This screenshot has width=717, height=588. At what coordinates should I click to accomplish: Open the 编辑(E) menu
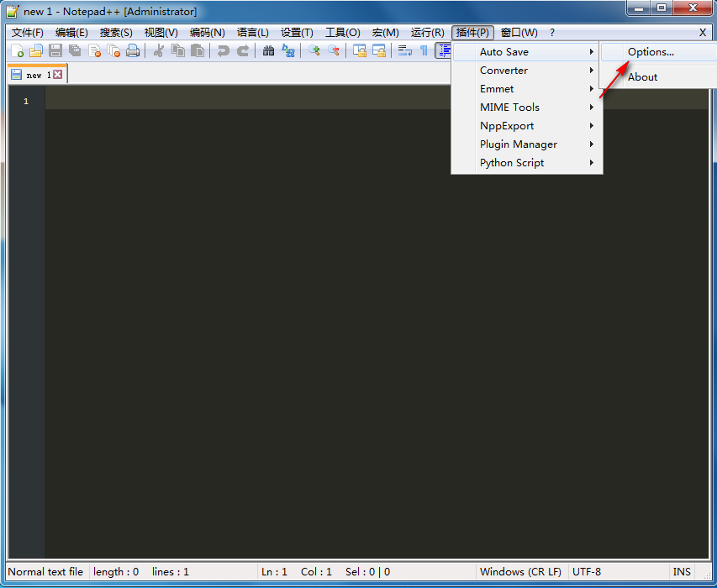[71, 33]
